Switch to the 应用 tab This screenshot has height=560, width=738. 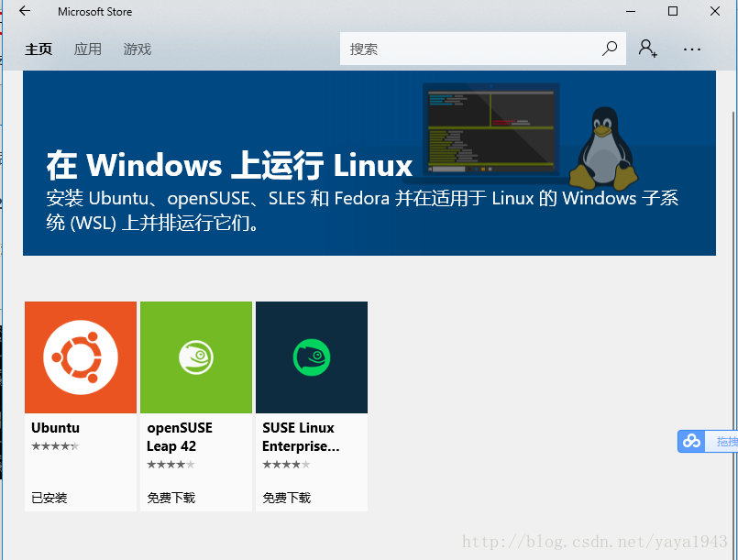click(x=87, y=49)
